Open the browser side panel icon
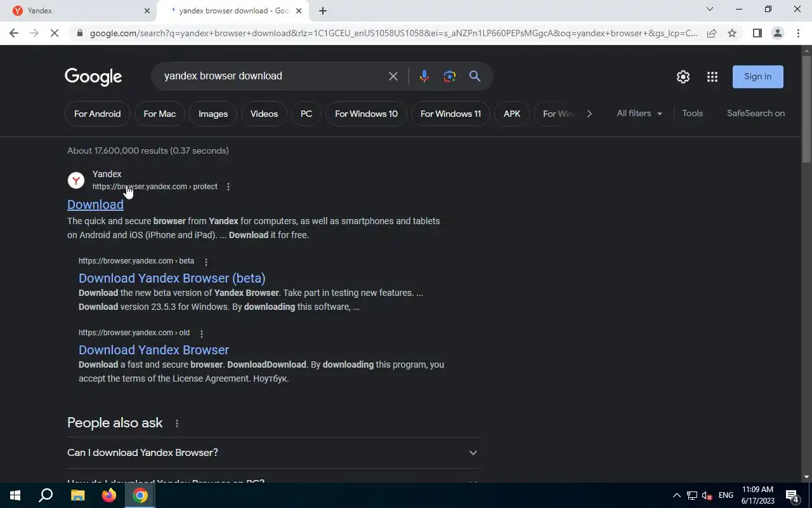Image resolution: width=812 pixels, height=508 pixels. [757, 33]
